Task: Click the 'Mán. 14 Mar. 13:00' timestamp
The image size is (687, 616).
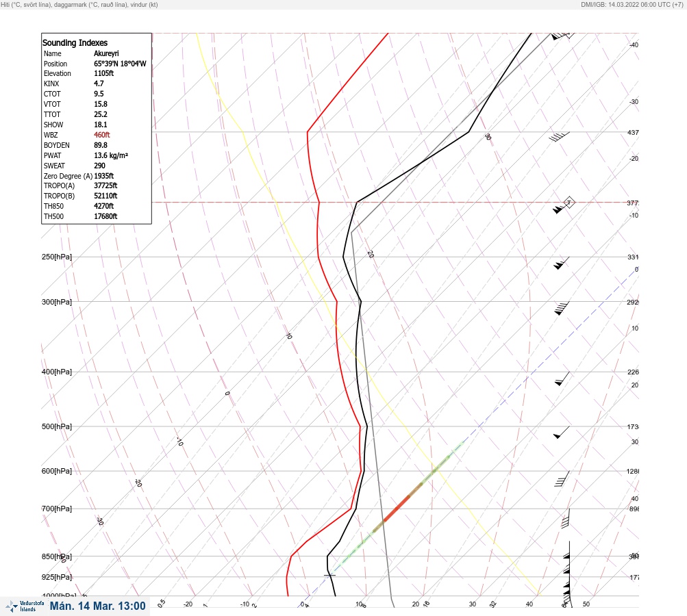Action: [x=98, y=606]
